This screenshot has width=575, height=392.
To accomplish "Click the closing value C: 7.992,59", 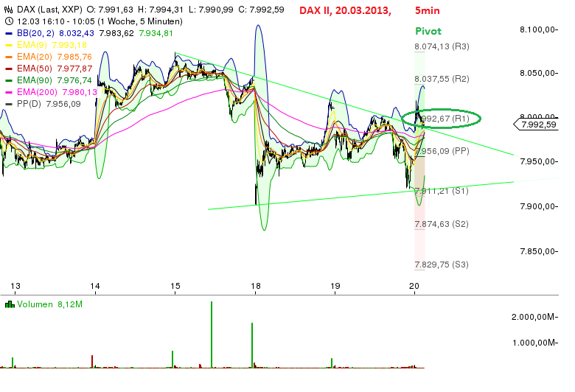I will 261,10.
